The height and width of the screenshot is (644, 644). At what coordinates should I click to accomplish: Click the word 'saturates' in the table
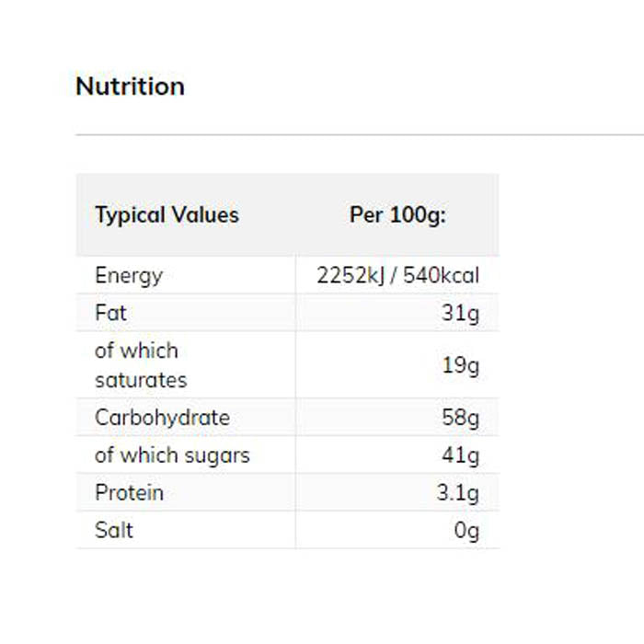pyautogui.click(x=141, y=380)
